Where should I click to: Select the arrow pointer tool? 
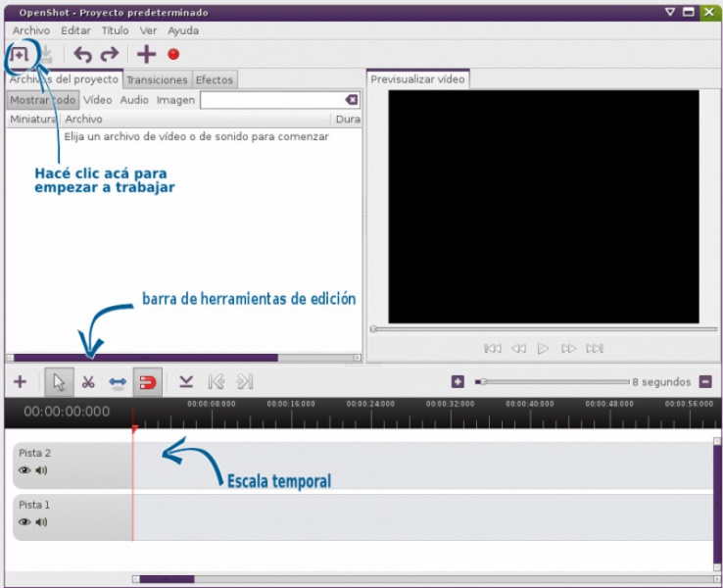(59, 382)
